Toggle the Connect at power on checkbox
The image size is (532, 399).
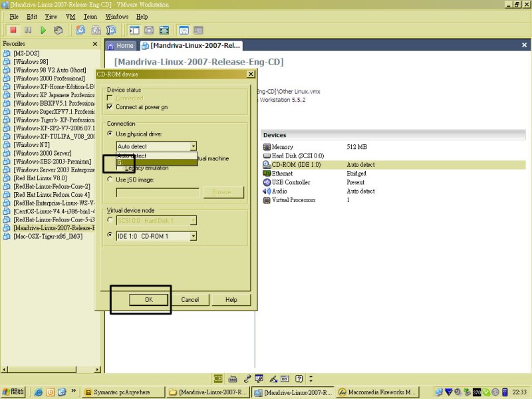(110, 107)
